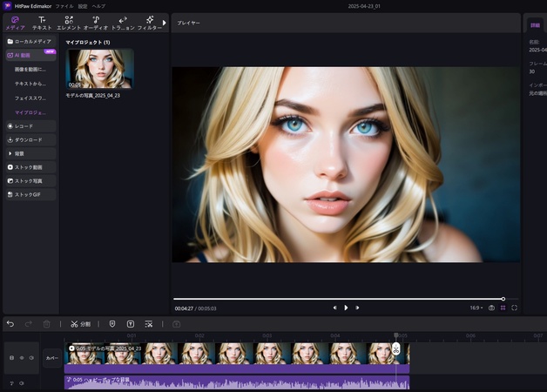The image size is (547, 392).
Task: Click the ローカルメディア button
Action: click(x=30, y=41)
